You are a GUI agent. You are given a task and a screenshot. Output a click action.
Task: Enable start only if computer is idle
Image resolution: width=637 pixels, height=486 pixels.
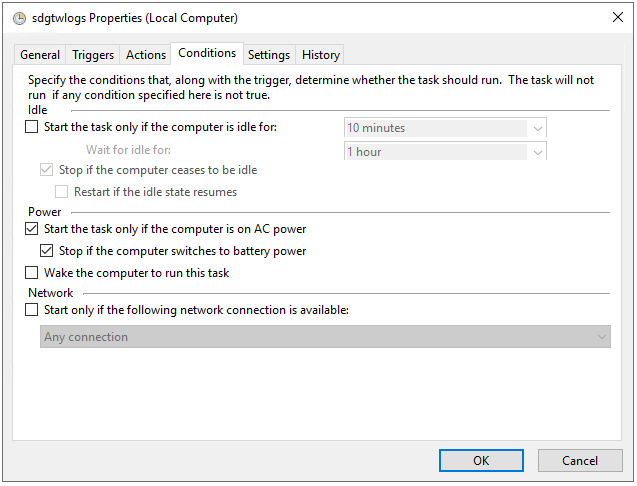point(32,127)
